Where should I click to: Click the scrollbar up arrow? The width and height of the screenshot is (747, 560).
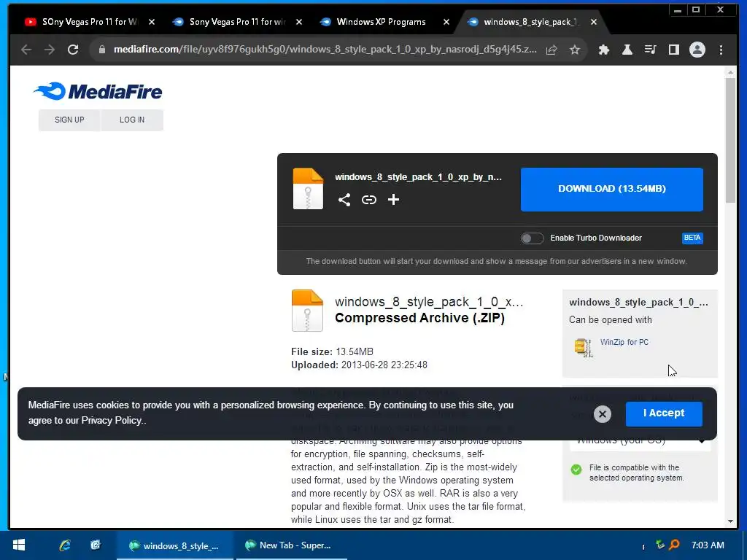pyautogui.click(x=730, y=72)
